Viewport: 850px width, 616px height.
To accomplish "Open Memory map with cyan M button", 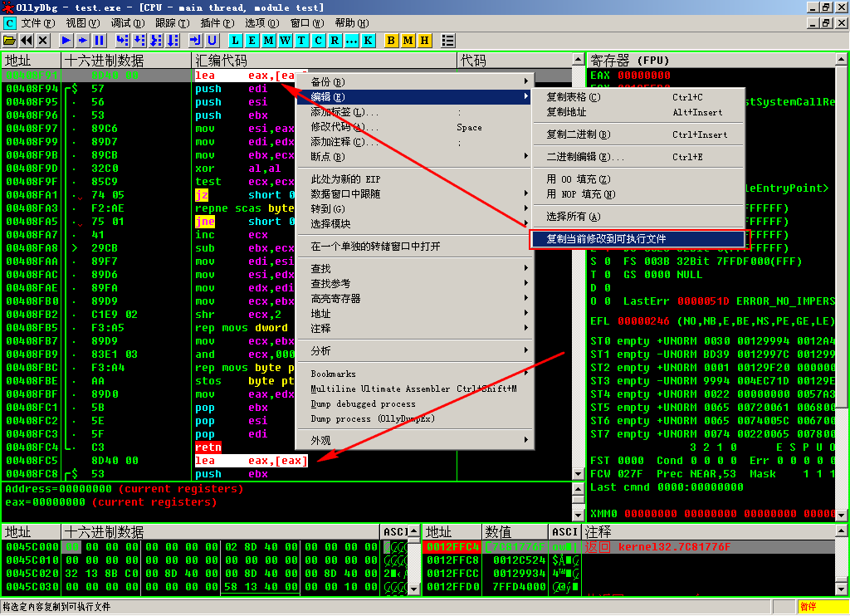I will (269, 40).
